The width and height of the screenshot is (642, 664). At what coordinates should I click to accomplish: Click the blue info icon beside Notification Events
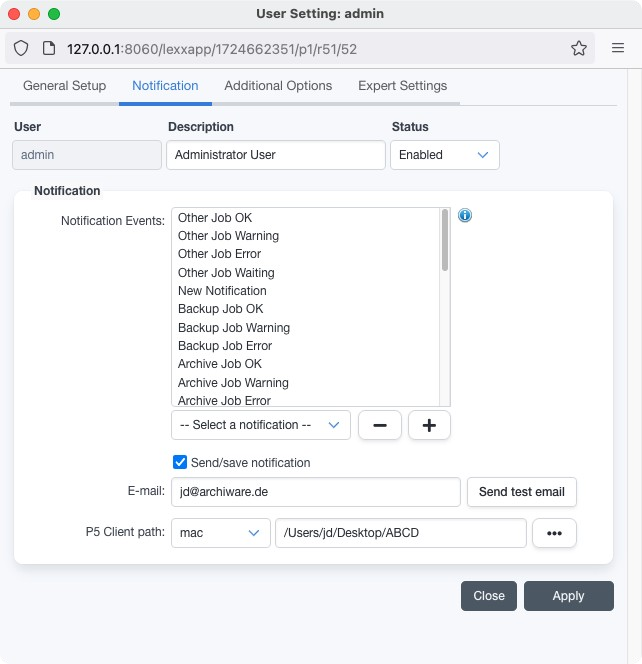click(465, 216)
